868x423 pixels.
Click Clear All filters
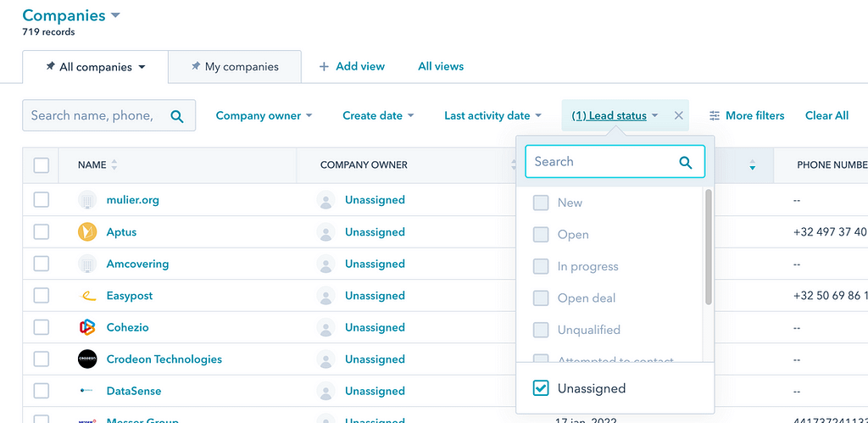826,116
